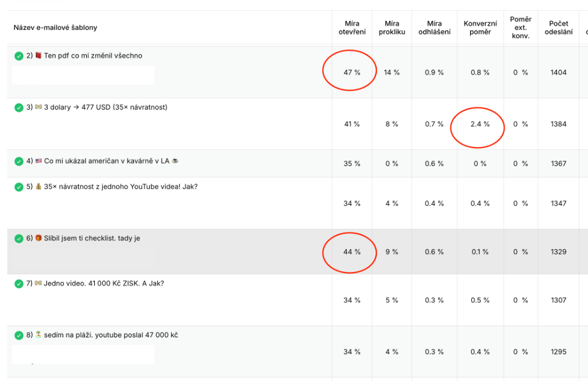Viewport: 588px width, 381px height.
Task: Sort by "Míra otevření" column header
Action: (x=352, y=28)
